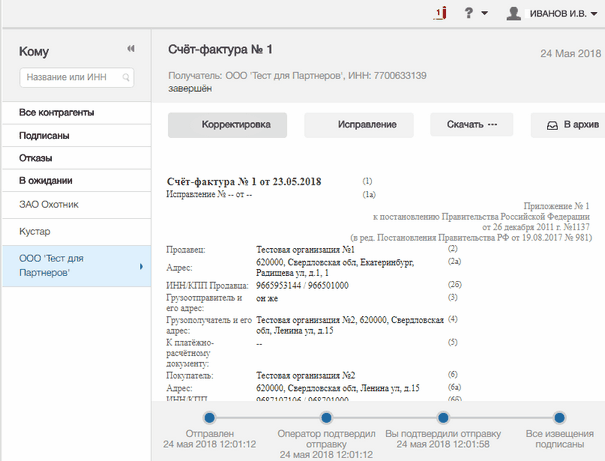Viewport: 605px width, 461px height.
Task: Click seller name Тестовая организация №1
Action: coord(305,250)
